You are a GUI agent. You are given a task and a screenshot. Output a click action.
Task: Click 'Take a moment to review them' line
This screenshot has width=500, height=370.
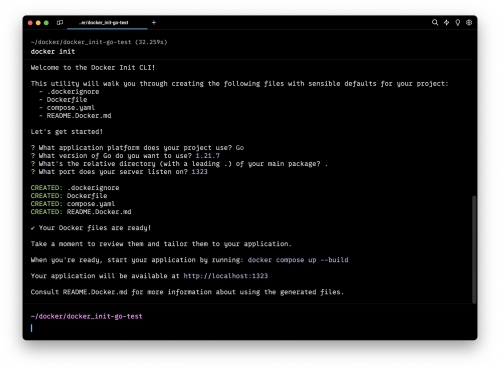tap(161, 244)
